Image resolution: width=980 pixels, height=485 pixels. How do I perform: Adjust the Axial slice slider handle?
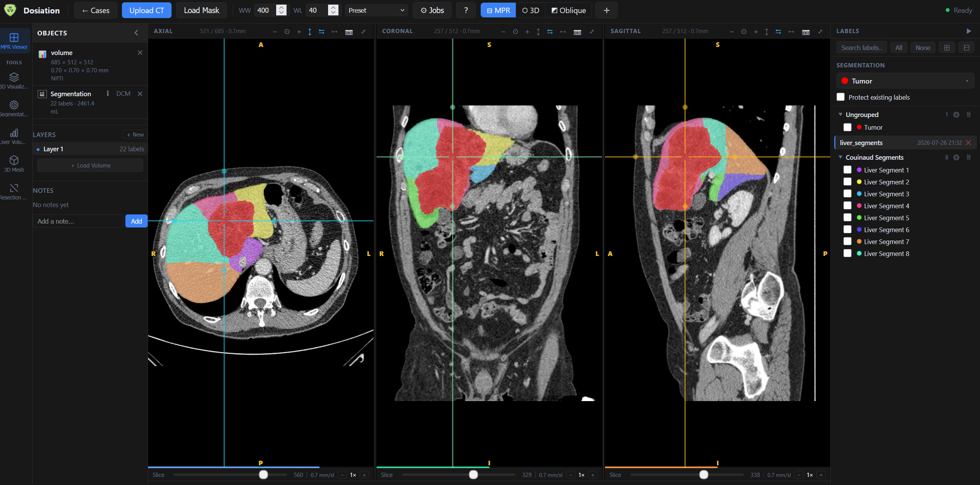(263, 475)
